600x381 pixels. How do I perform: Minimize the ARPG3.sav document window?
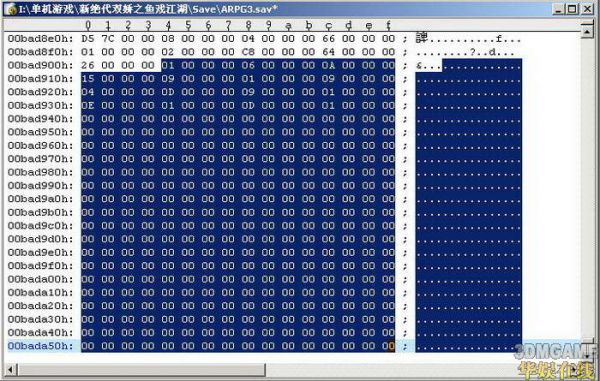559,9
